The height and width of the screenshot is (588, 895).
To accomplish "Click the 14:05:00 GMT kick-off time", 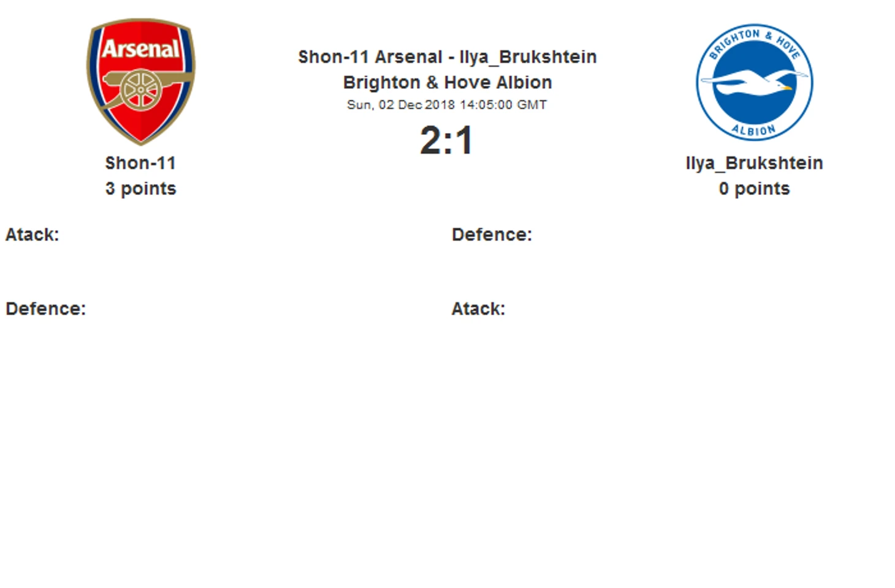I will 503,105.
